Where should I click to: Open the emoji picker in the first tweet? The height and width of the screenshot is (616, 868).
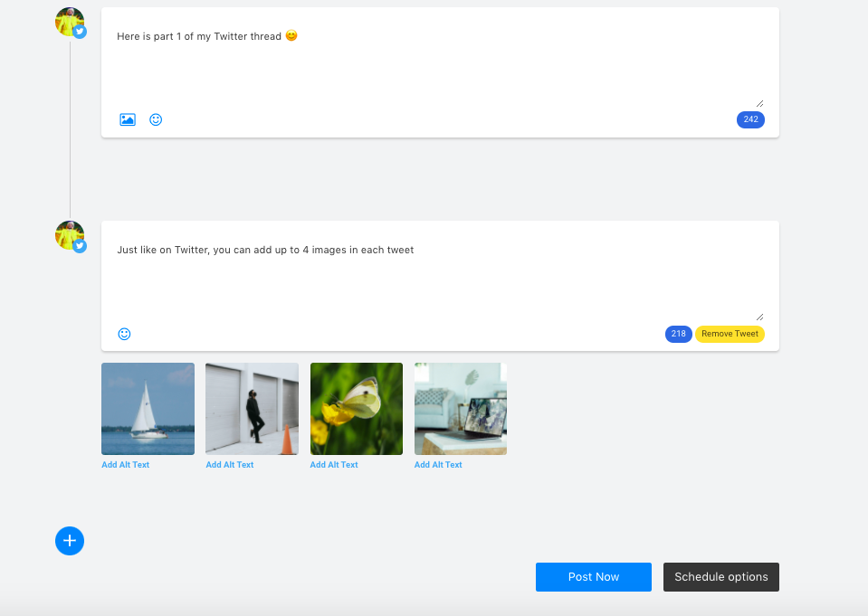(155, 118)
